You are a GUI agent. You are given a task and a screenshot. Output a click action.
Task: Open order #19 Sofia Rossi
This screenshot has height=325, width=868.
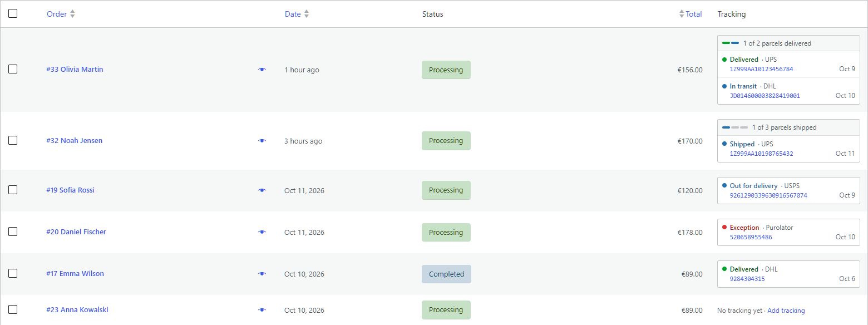pos(70,190)
